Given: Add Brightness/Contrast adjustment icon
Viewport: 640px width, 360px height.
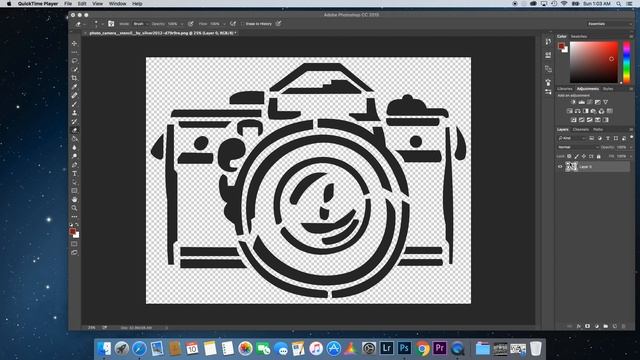Looking at the screenshot, I should (x=573, y=102).
